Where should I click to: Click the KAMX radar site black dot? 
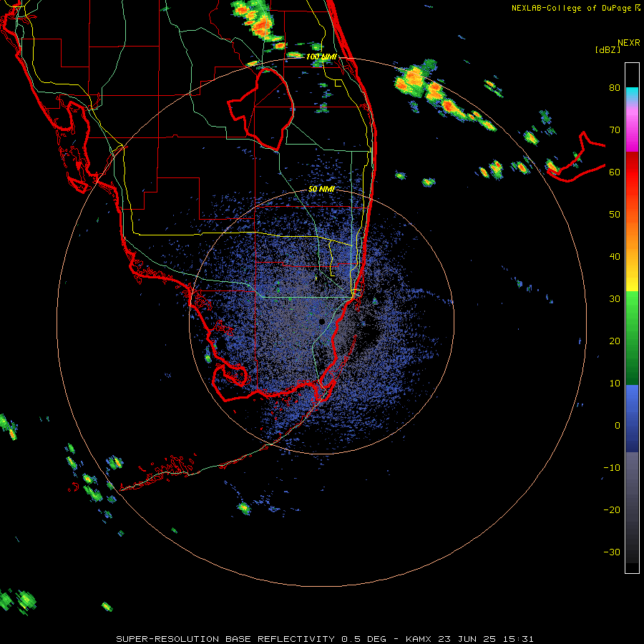[x=322, y=321]
